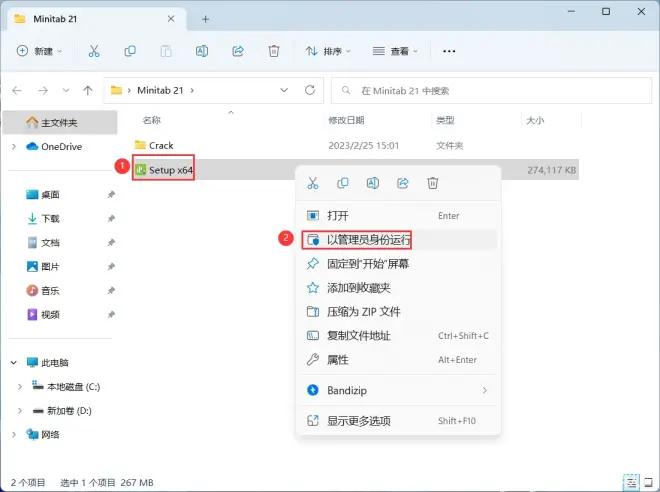The image size is (660, 492).
Task: Choose 添加到收藏夹 menu entry
Action: [x=399, y=288]
